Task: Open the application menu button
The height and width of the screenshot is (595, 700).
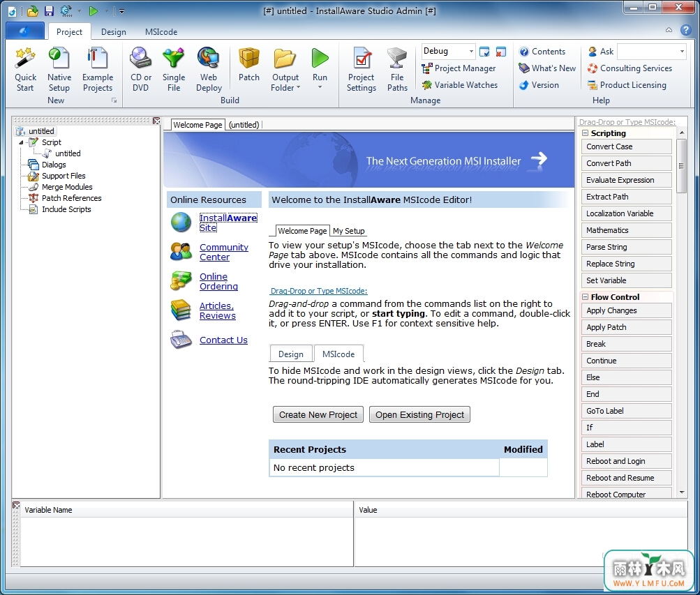Action: (25, 31)
